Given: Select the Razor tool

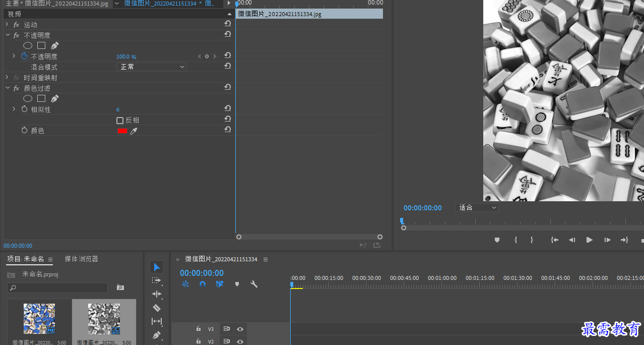Looking at the screenshot, I should (x=157, y=308).
